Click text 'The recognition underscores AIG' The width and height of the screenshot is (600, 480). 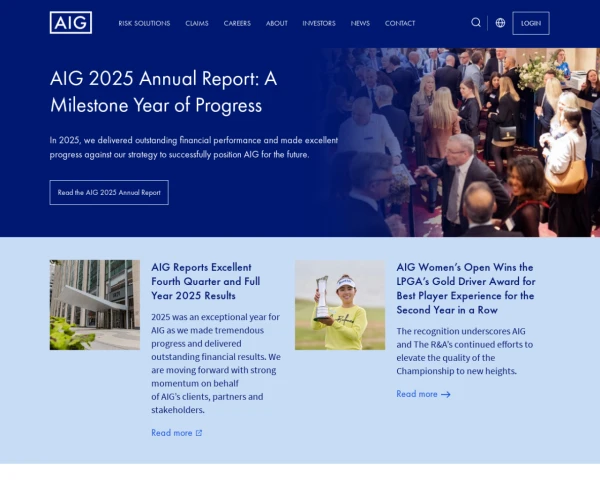(461, 331)
